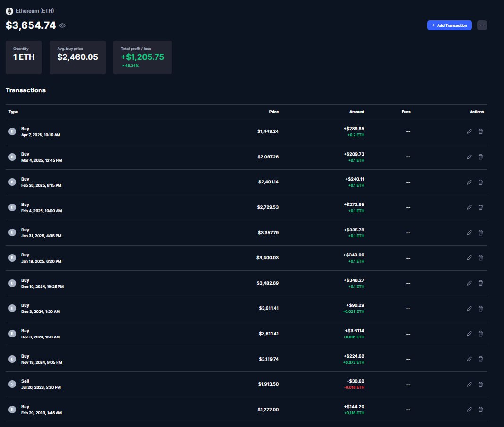This screenshot has width=504, height=427.
Task: Edit the Jan 31, 2025 buy transaction
Action: [x=469, y=233]
